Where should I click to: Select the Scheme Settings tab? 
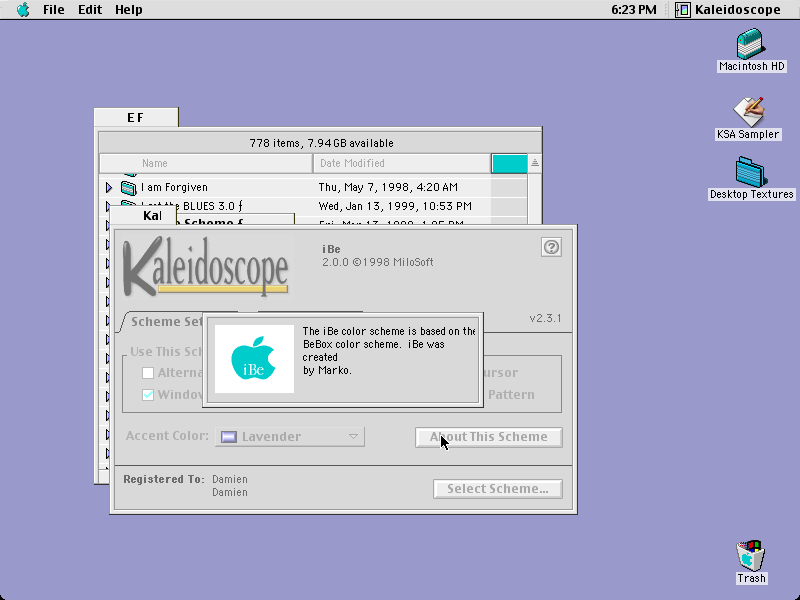pos(166,321)
